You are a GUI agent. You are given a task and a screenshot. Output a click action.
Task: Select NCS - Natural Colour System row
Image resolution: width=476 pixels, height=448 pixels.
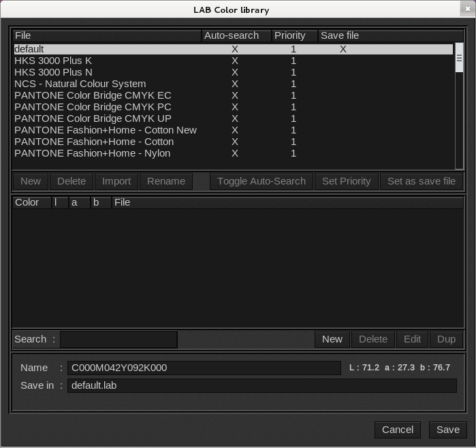[x=80, y=84]
